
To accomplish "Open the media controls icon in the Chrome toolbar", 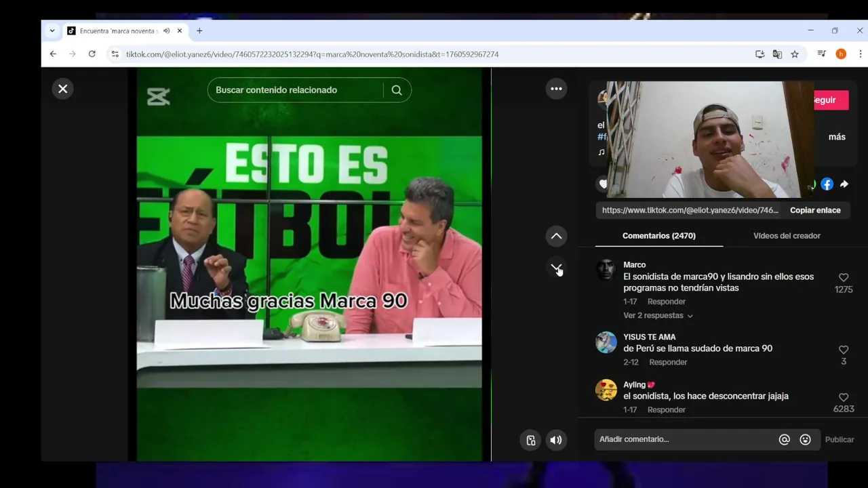I will coord(821,54).
